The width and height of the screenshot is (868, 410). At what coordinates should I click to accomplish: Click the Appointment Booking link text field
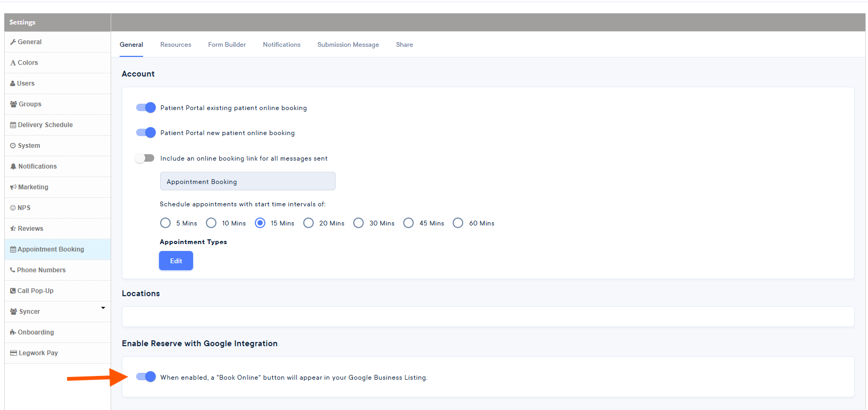pyautogui.click(x=248, y=181)
